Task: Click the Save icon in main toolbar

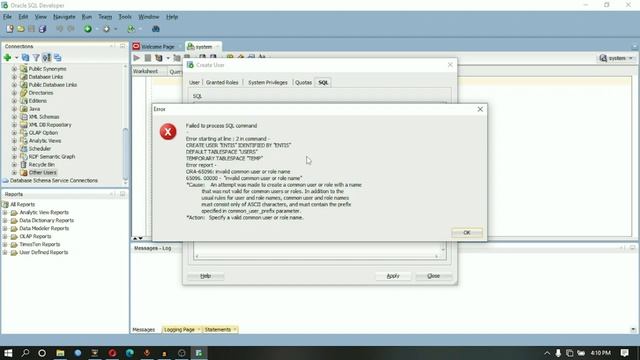Action: point(31,29)
